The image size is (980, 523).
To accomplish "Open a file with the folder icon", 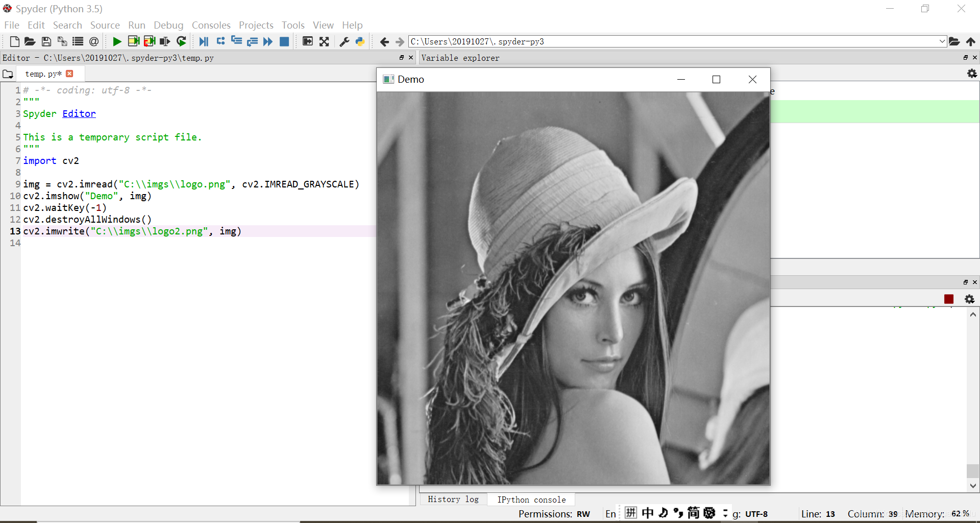I will (30, 41).
